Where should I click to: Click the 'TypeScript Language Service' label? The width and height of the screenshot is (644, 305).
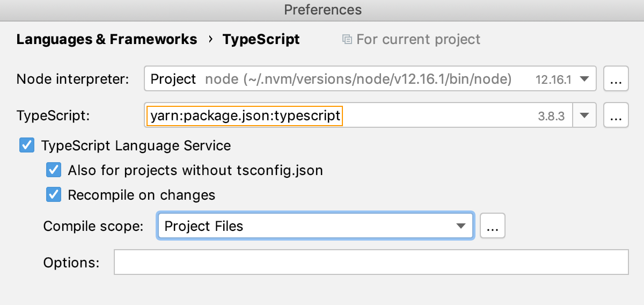click(x=136, y=146)
